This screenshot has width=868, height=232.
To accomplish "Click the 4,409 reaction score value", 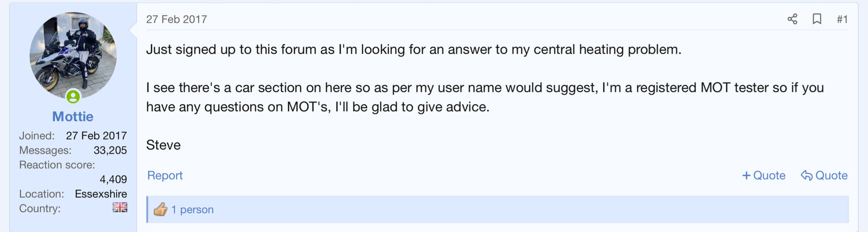I will pos(113,179).
